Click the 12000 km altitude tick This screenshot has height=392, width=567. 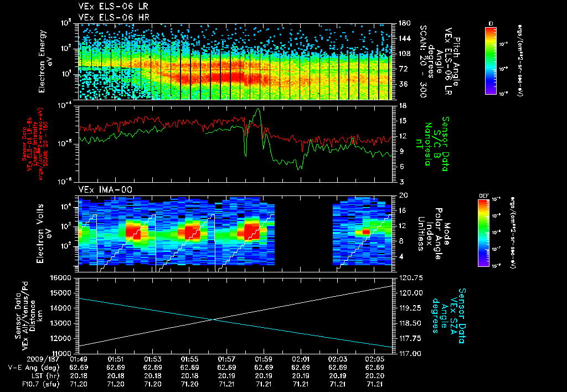tap(61, 338)
